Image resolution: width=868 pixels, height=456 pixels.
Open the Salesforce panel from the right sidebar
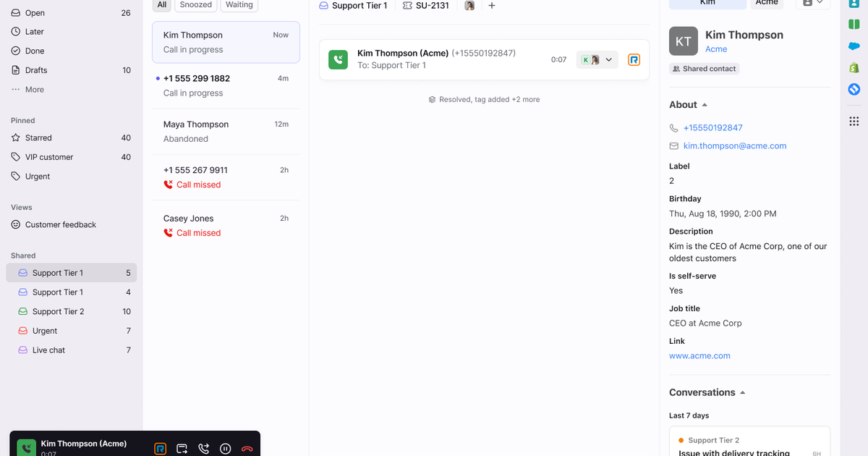(854, 45)
